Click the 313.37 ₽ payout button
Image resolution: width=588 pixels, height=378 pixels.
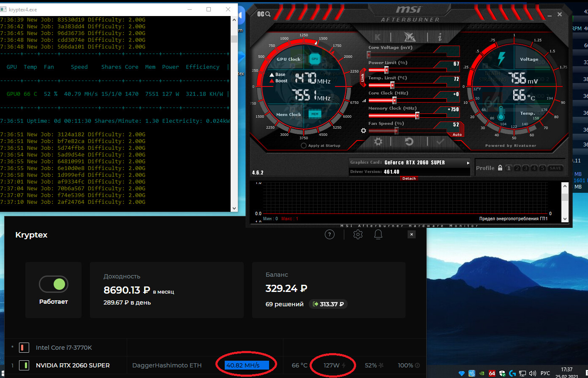pos(328,304)
